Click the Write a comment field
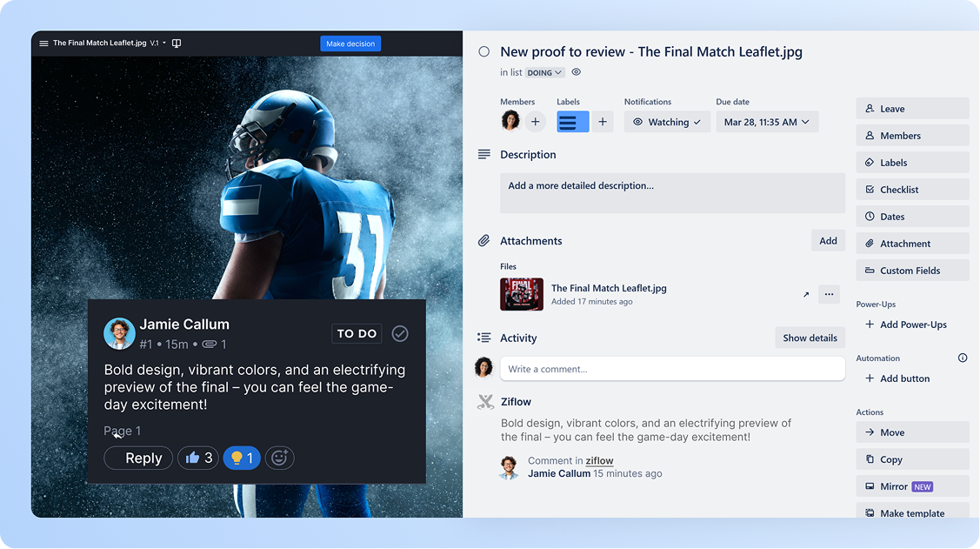The width and height of the screenshot is (980, 549). [674, 368]
